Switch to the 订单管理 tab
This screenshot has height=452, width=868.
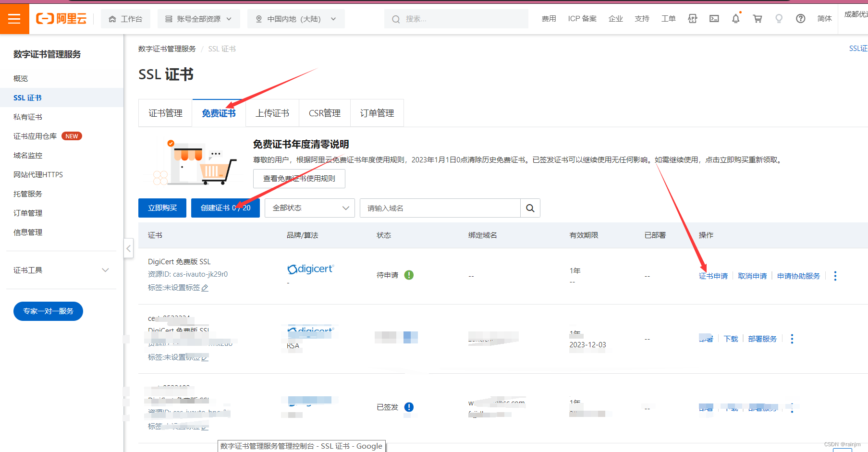click(377, 113)
